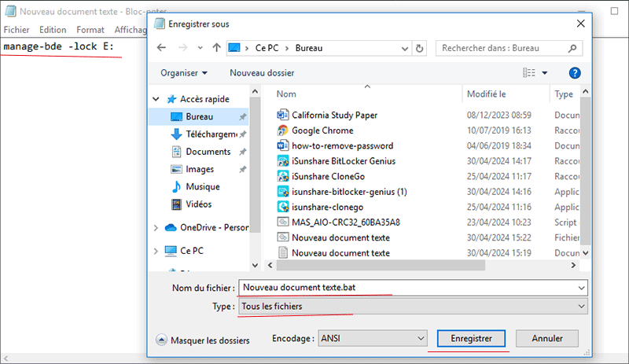The image size is (629, 364).
Task: Select iSunshare CloneGo shortcut icon
Action: pos(283,176)
